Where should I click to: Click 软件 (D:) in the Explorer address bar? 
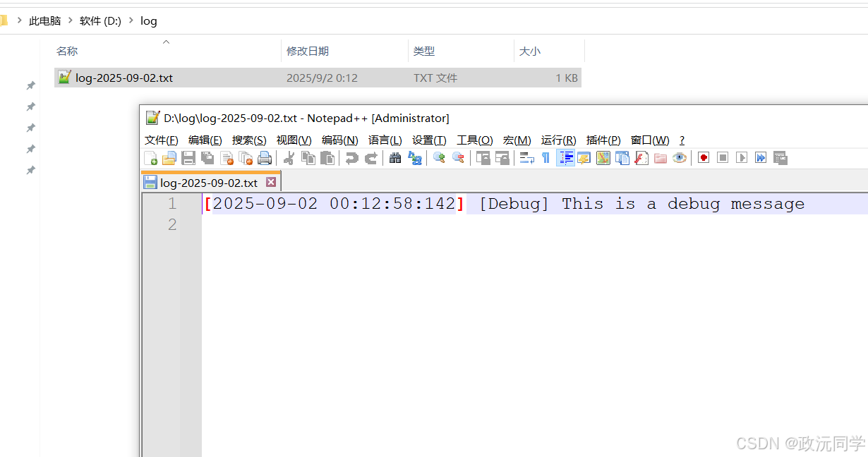pyautogui.click(x=101, y=20)
